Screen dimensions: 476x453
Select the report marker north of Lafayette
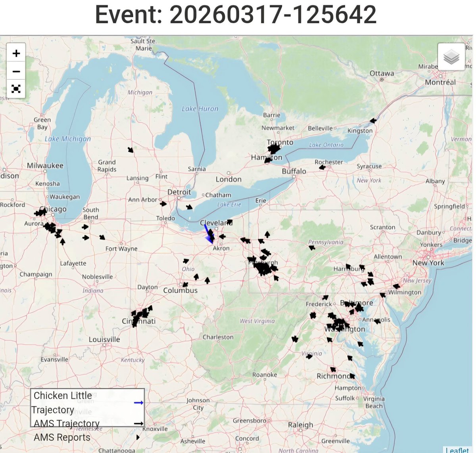coord(62,241)
